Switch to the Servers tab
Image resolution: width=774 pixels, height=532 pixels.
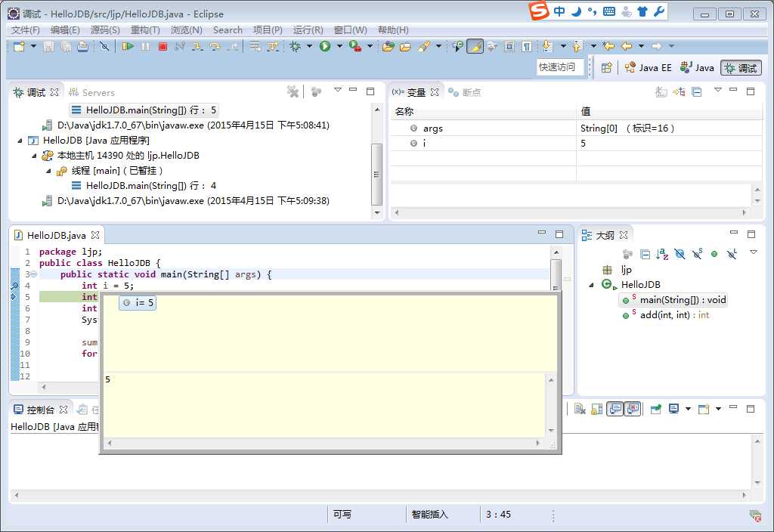(91, 92)
